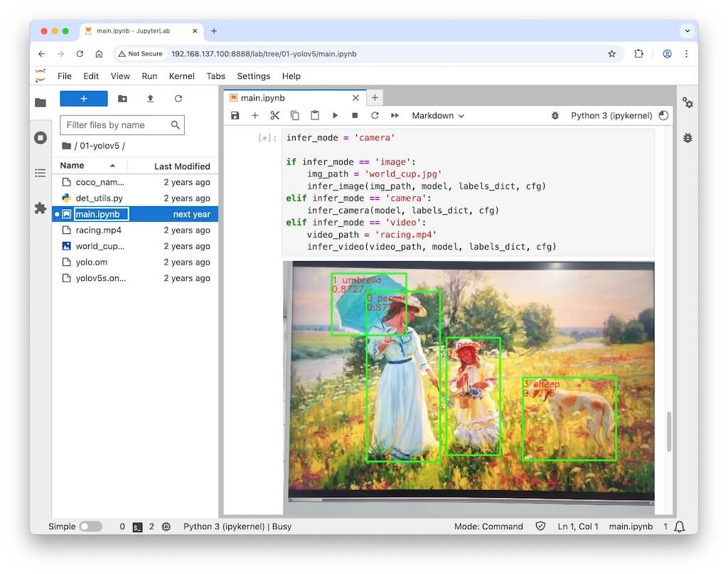This screenshot has height=574, width=728.
Task: Sort files by the Name column header
Action: click(73, 166)
